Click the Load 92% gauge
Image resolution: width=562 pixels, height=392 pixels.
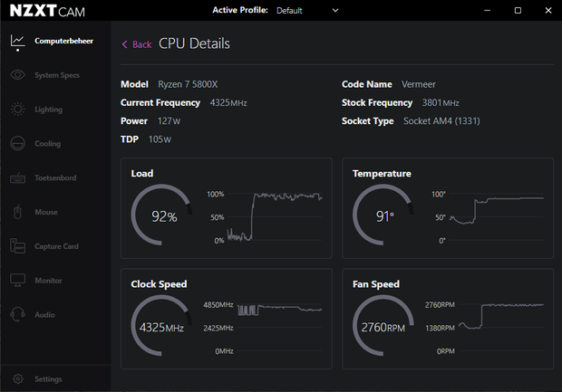[x=161, y=215]
